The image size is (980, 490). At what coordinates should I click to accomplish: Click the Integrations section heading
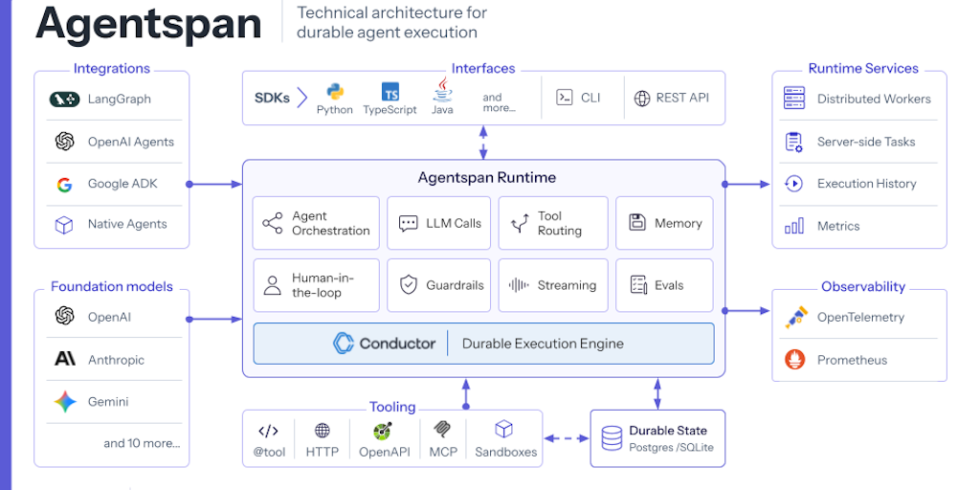tap(112, 68)
